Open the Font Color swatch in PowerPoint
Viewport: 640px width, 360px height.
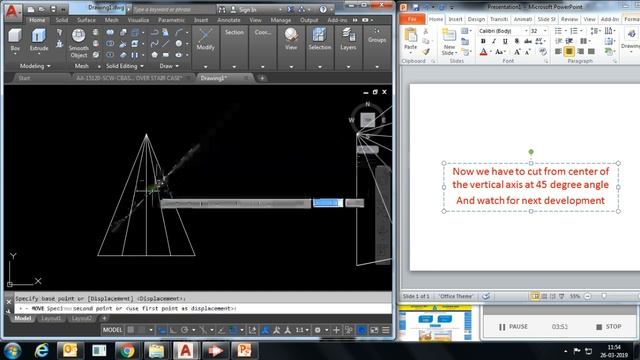pos(483,52)
